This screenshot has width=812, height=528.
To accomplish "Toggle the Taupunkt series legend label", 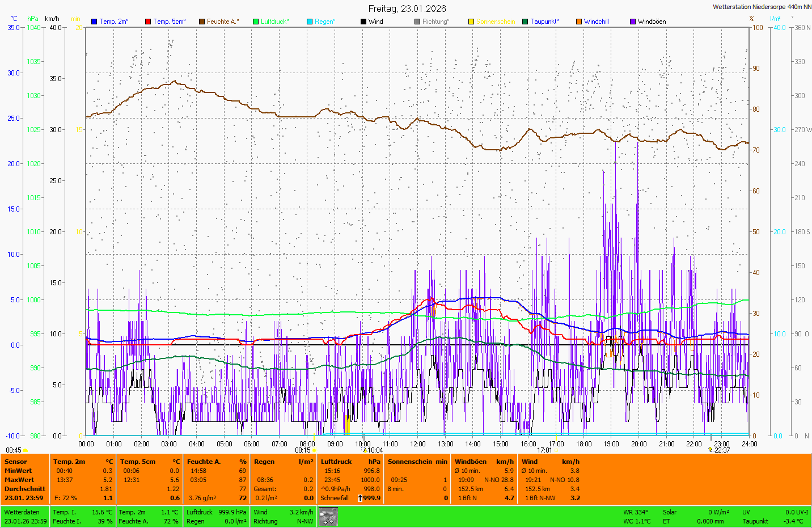I will pyautogui.click(x=544, y=22).
